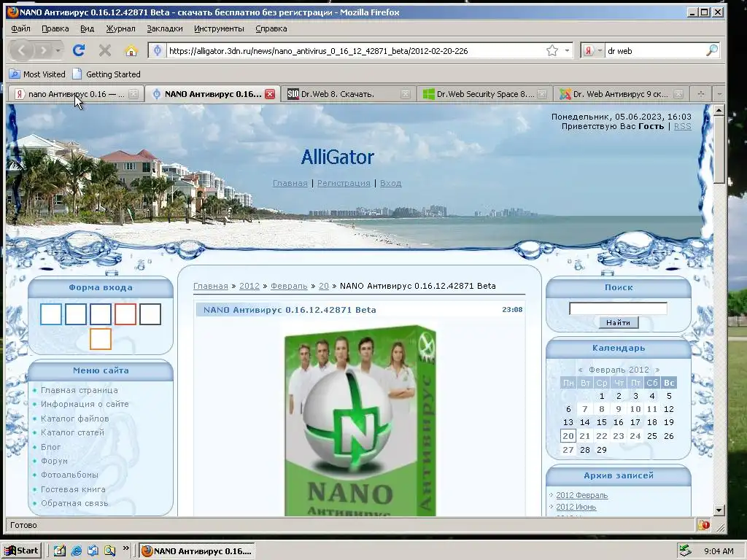Open 'Форум' in site menu

54,461
